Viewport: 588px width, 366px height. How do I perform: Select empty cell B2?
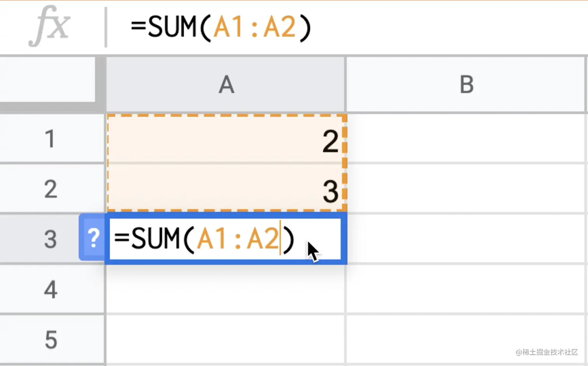(x=466, y=189)
